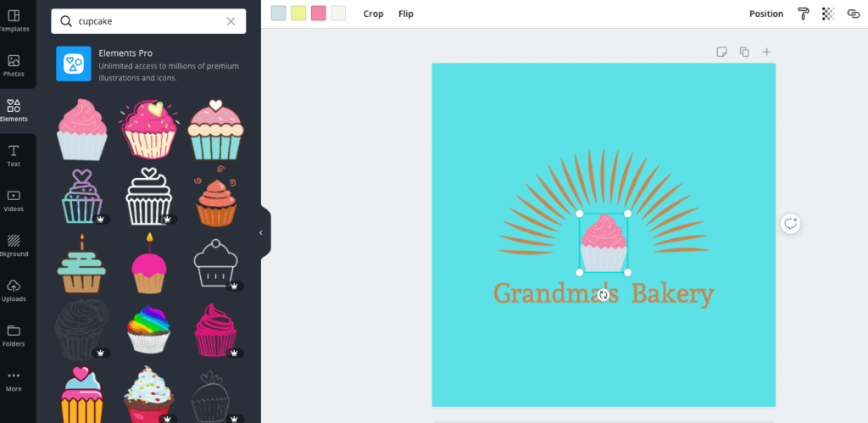The height and width of the screenshot is (423, 868).
Task: Pick the light blue-grey color swatch
Action: 278,14
